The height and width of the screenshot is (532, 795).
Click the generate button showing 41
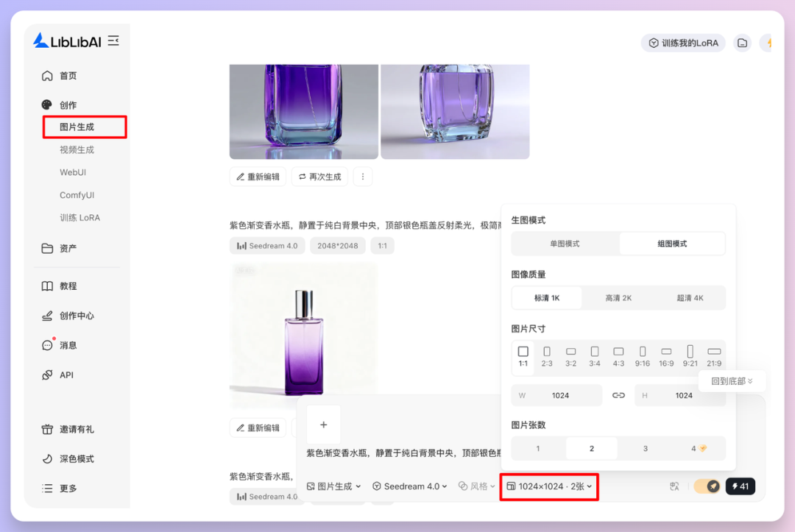click(x=741, y=486)
